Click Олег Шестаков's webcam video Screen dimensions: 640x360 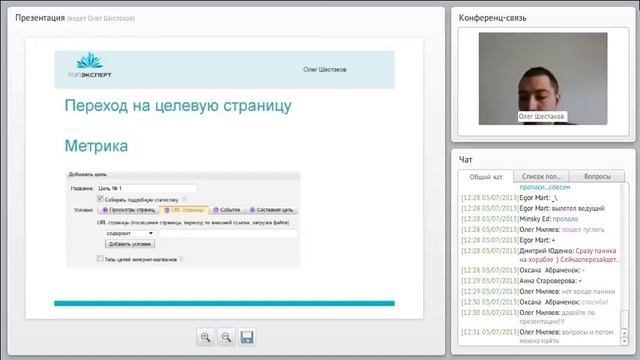[543, 78]
